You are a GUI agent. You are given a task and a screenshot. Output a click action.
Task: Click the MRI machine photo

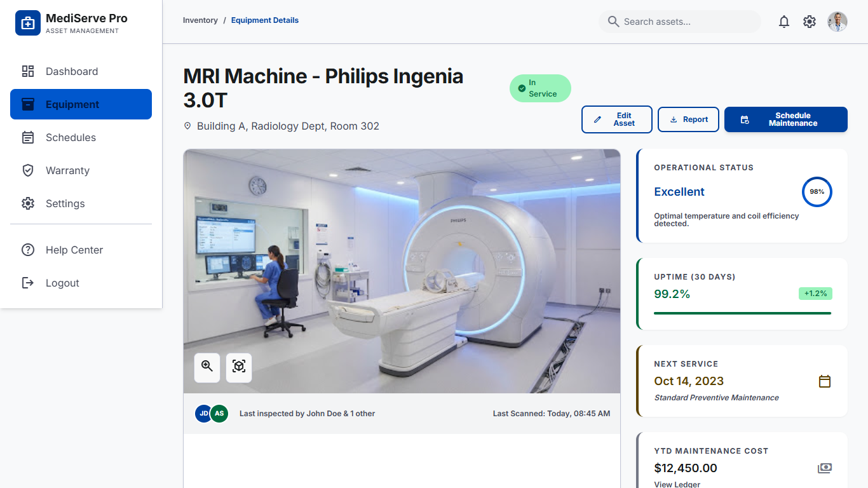click(402, 271)
